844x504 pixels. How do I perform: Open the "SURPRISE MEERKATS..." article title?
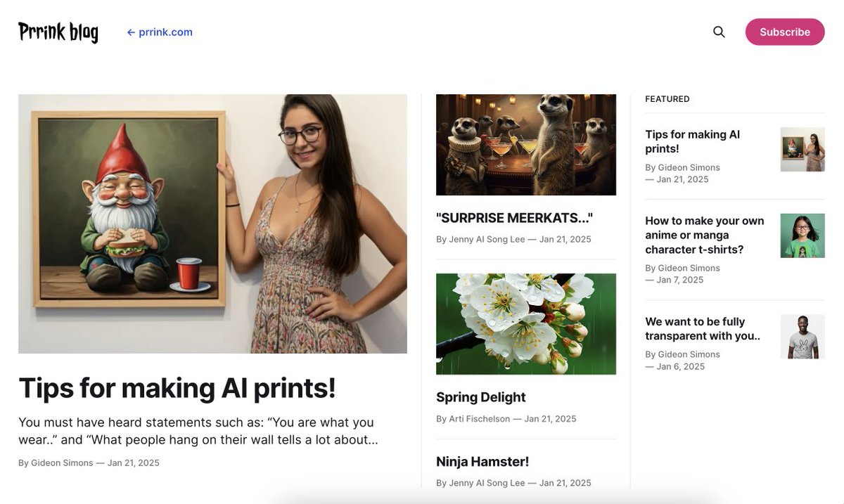point(515,218)
